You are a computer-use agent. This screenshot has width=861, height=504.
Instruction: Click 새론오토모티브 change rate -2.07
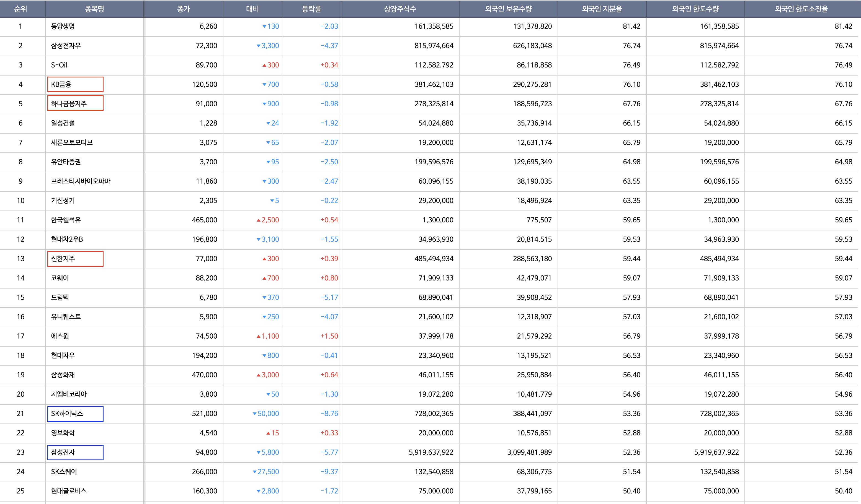[329, 142]
